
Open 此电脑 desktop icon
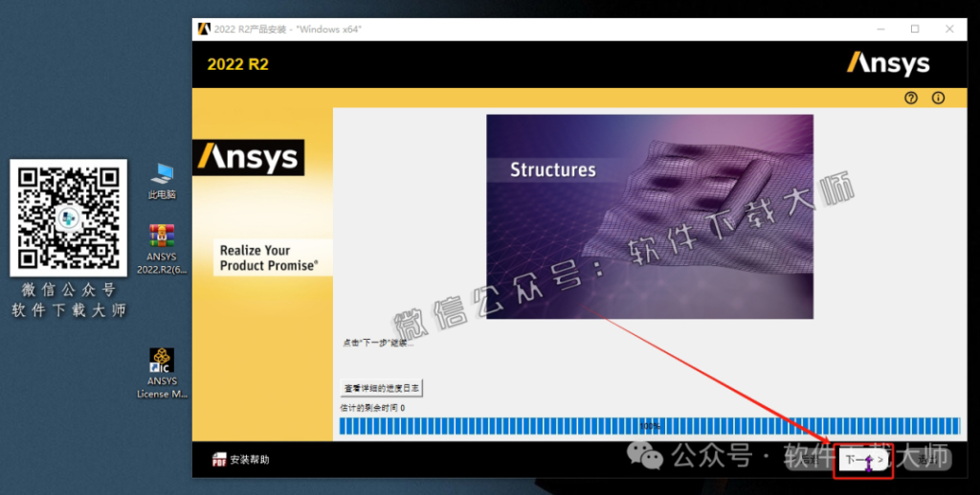coord(162,181)
